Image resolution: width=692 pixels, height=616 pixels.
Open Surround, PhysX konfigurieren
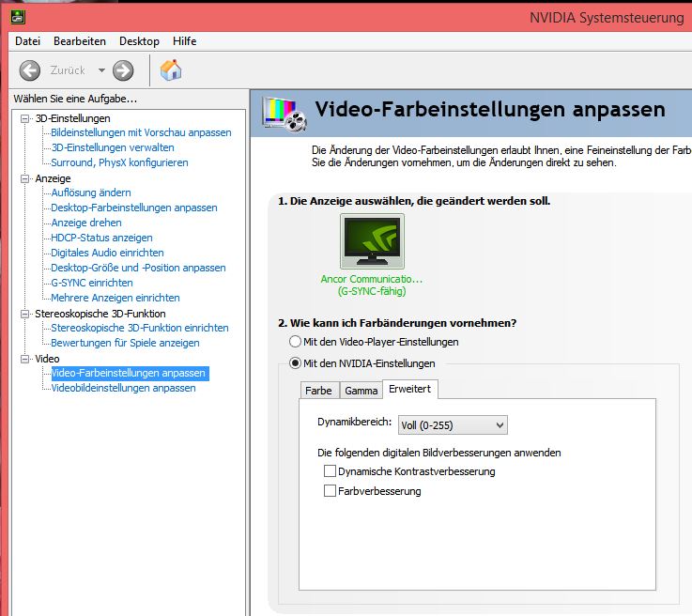(x=119, y=162)
